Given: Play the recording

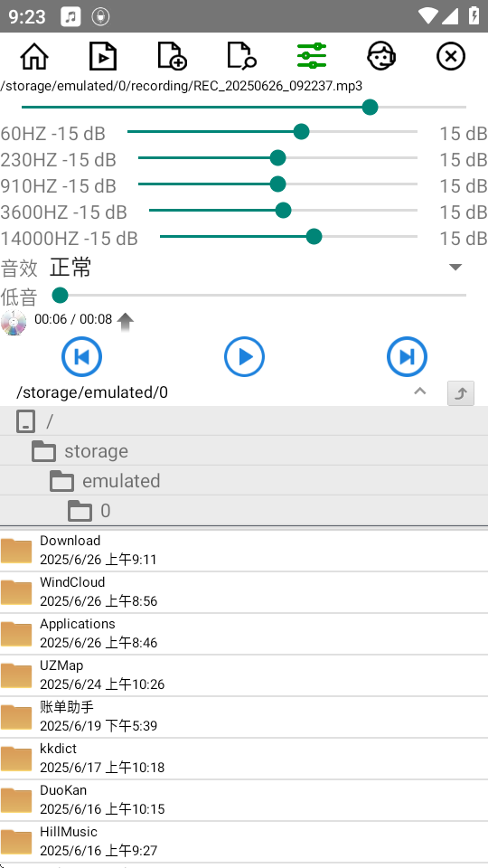Looking at the screenshot, I should [245, 356].
